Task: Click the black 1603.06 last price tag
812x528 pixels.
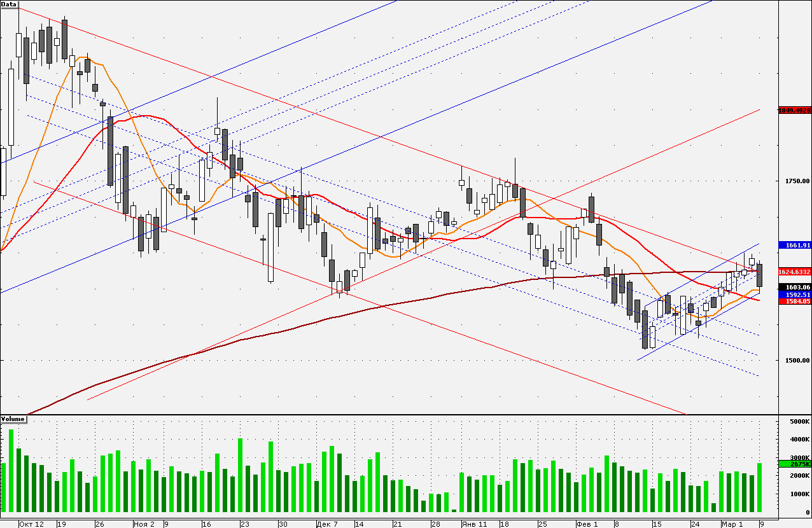Action: [795, 288]
